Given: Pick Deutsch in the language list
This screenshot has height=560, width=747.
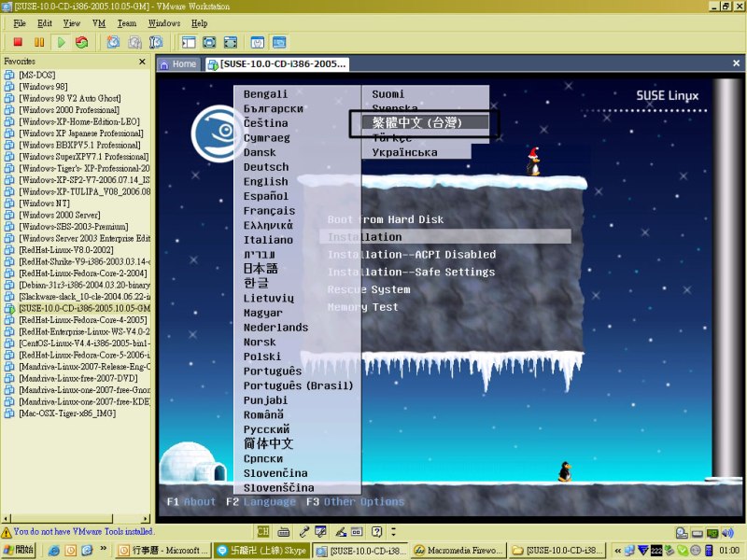Looking at the screenshot, I should [x=266, y=167].
